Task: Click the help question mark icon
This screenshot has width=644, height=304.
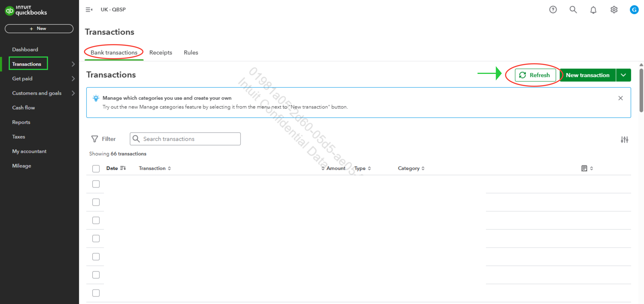Action: click(553, 10)
